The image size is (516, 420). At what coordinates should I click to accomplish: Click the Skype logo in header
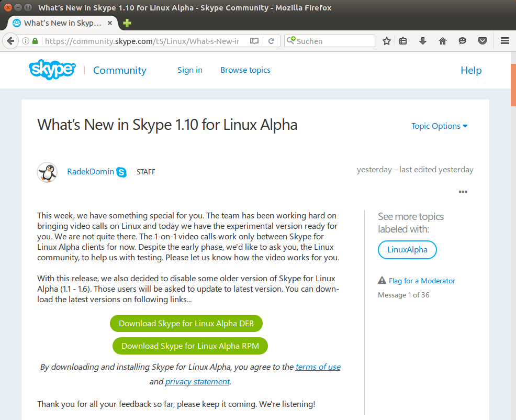52,70
